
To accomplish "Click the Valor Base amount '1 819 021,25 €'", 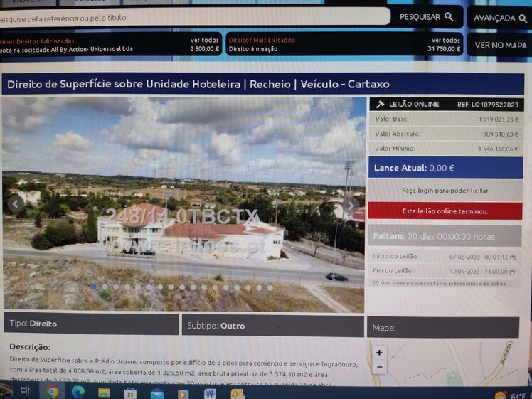I will tap(499, 119).
